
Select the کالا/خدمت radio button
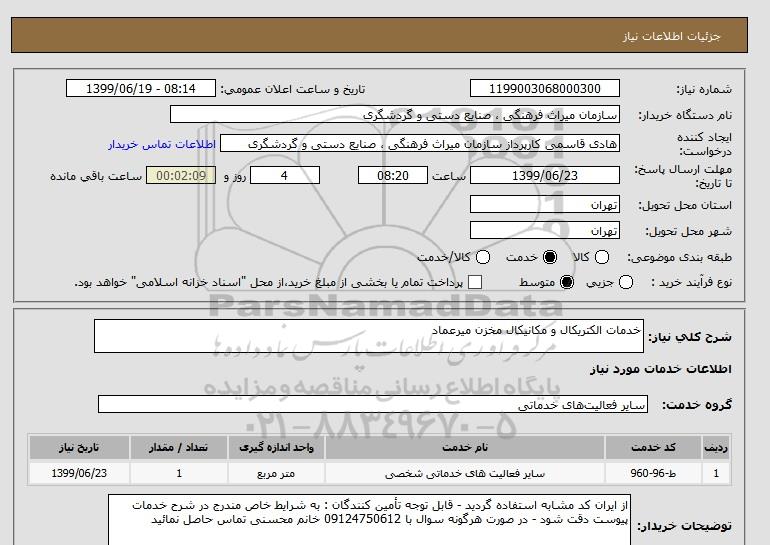483,257
